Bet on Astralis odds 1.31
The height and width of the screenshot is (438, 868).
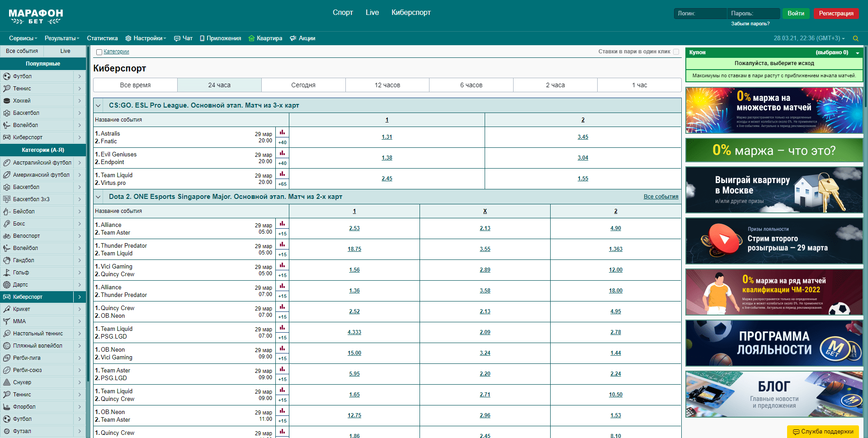(x=387, y=137)
